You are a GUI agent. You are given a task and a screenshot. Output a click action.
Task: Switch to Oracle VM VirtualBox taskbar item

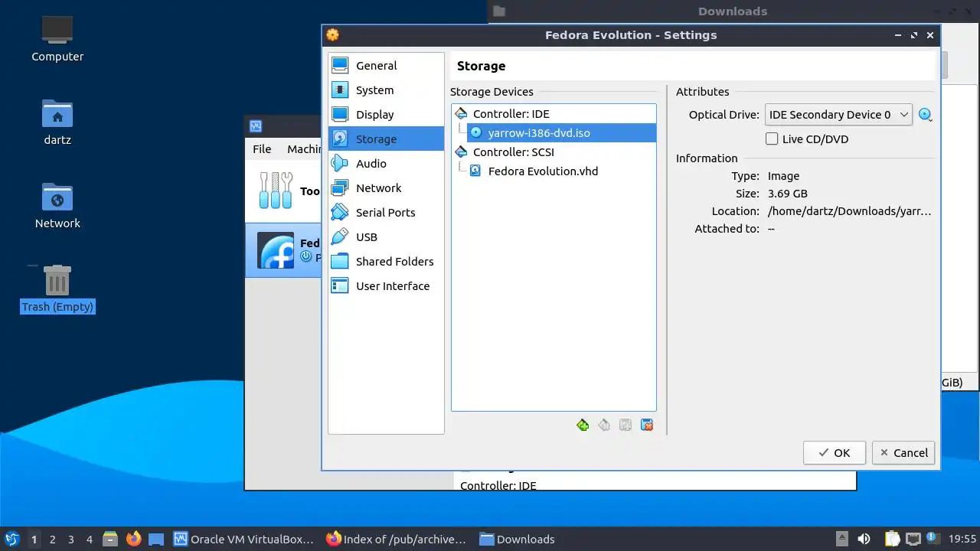click(244, 540)
